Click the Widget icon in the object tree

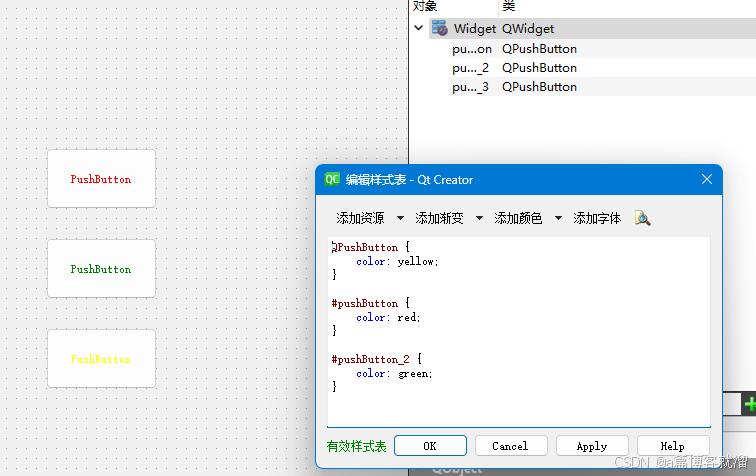click(439, 28)
